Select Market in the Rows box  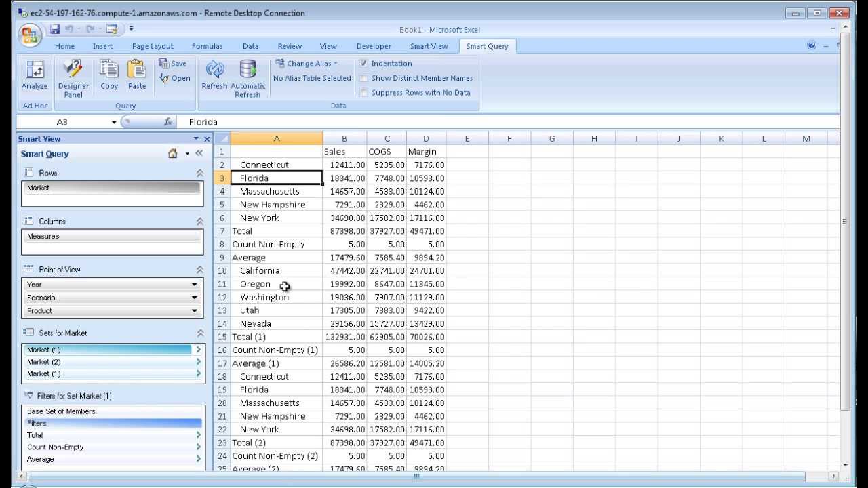coord(113,188)
